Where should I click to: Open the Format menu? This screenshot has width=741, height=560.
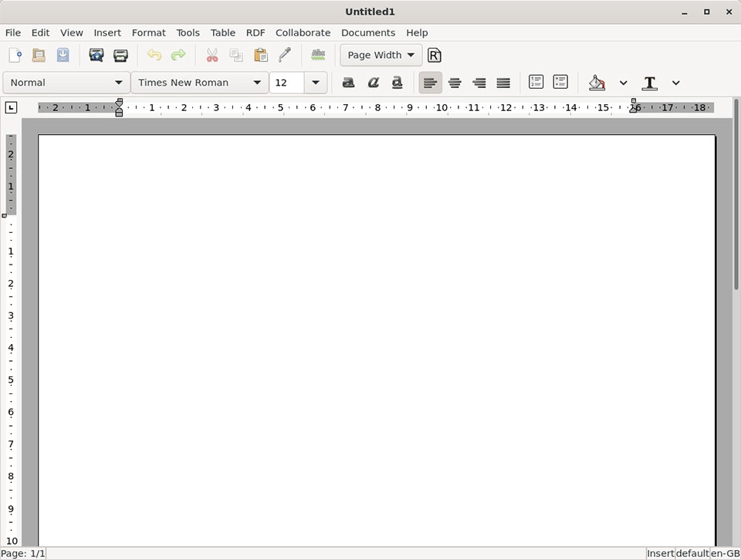coord(148,32)
